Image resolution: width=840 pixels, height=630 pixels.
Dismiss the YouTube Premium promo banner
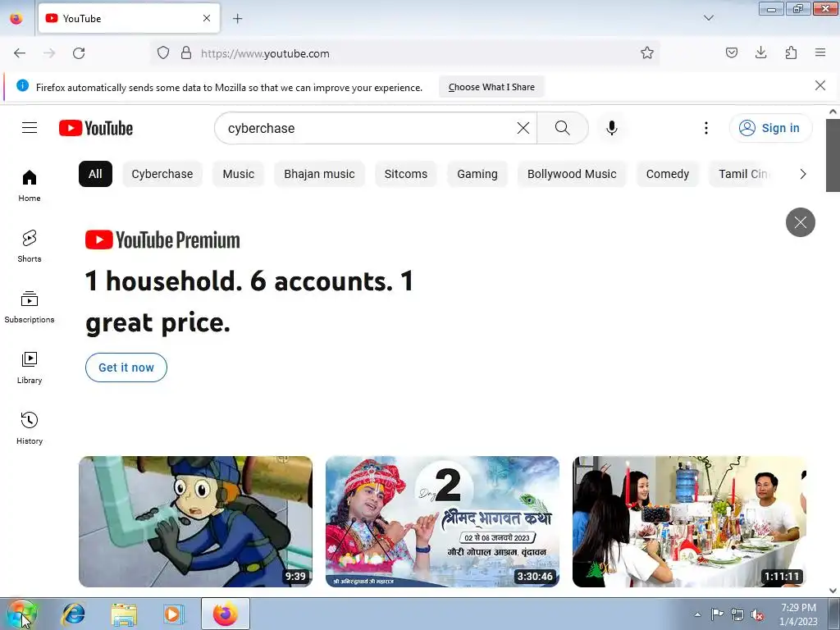(x=801, y=222)
